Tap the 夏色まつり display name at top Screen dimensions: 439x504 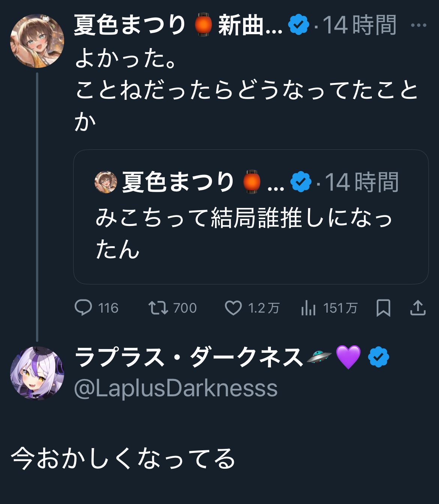pos(129,26)
